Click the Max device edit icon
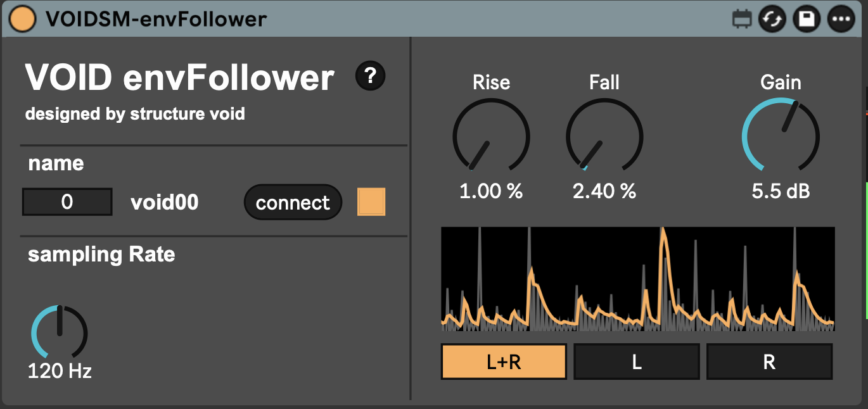 tap(740, 19)
